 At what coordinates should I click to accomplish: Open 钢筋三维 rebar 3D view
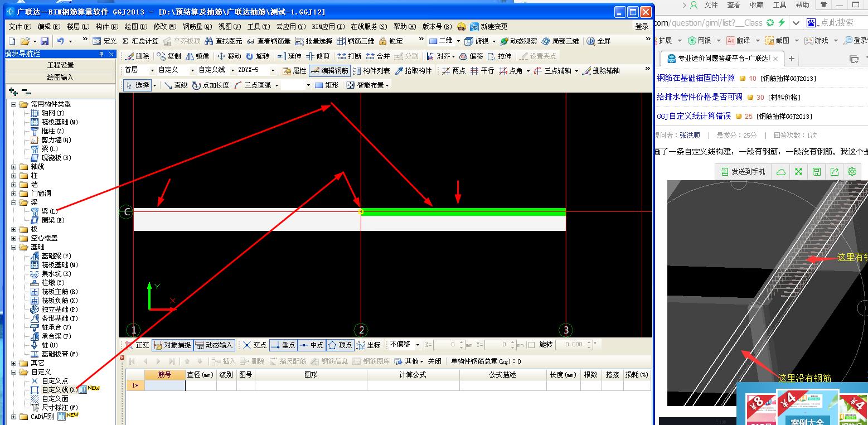356,41
